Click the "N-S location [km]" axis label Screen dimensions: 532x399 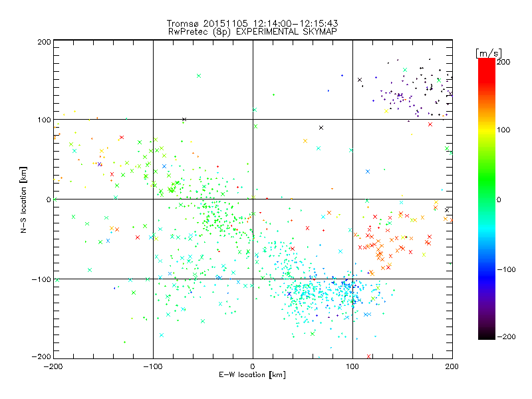[x=23, y=200]
